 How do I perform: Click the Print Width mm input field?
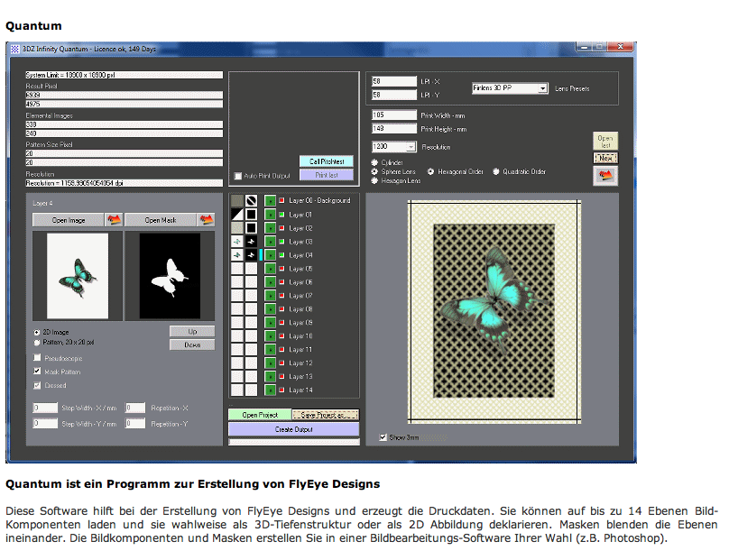click(x=391, y=115)
